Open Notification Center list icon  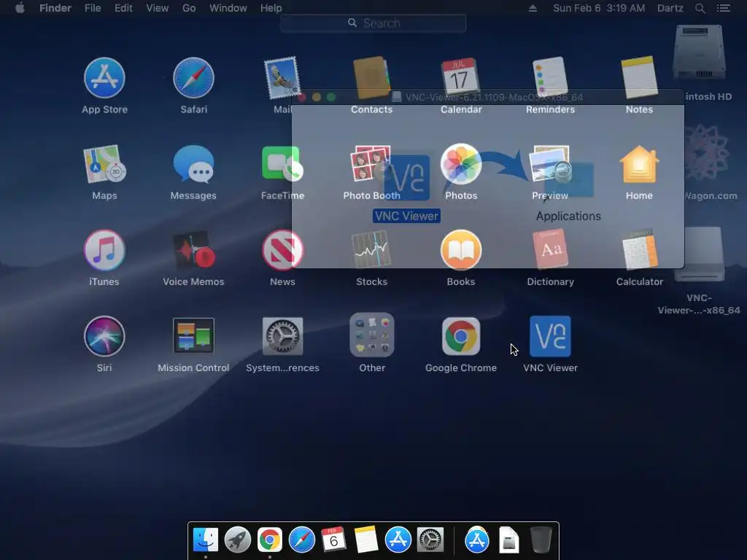coord(723,8)
